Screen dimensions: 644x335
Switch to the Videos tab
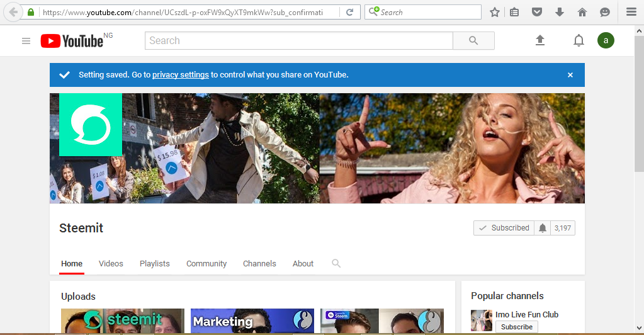[111, 263]
